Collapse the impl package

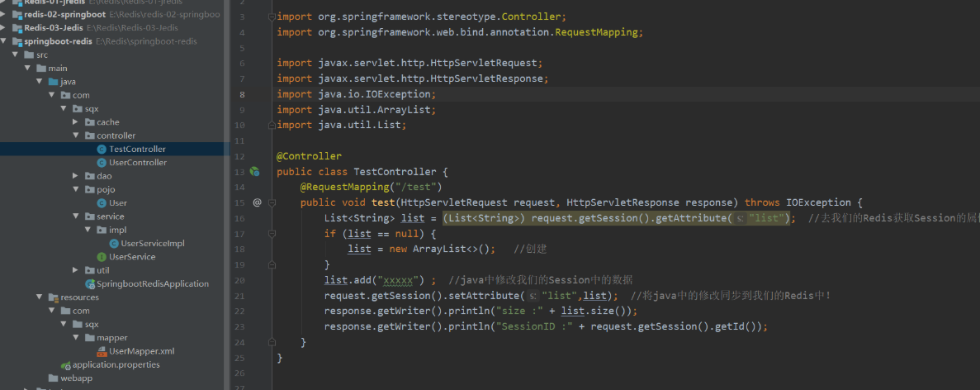click(x=88, y=230)
